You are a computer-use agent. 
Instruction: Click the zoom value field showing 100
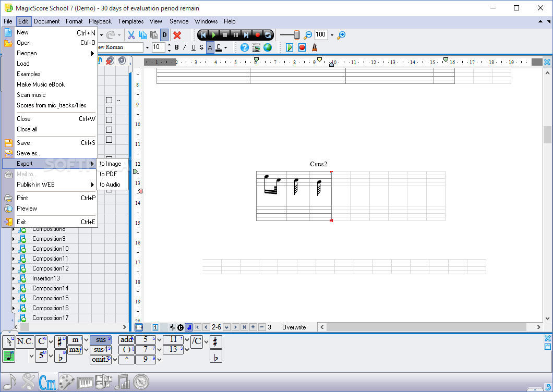tap(321, 34)
